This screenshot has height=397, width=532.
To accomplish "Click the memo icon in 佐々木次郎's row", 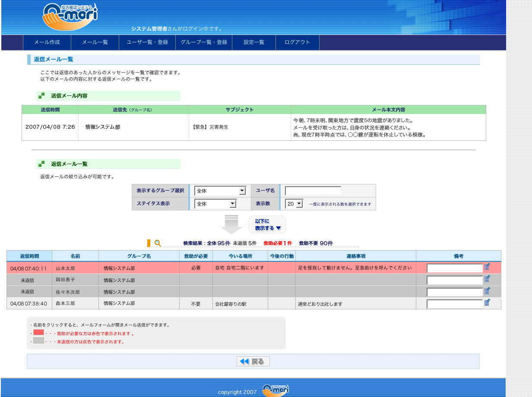I will coord(487,291).
